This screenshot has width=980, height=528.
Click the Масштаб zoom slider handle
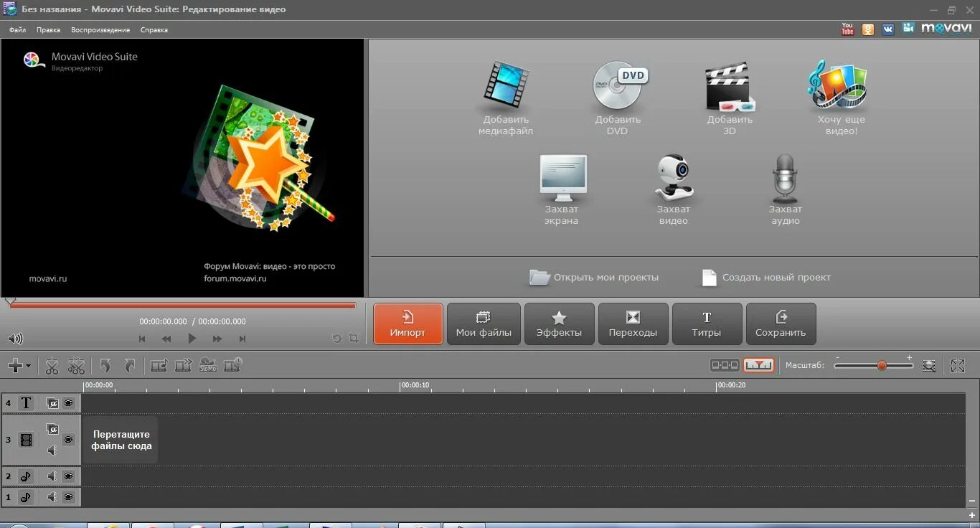pyautogui.click(x=882, y=366)
